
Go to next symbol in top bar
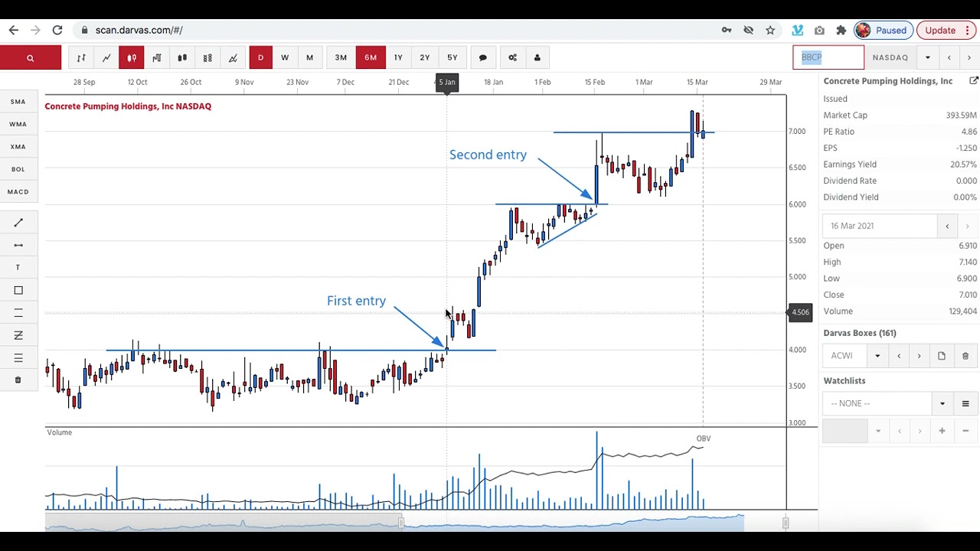(969, 57)
